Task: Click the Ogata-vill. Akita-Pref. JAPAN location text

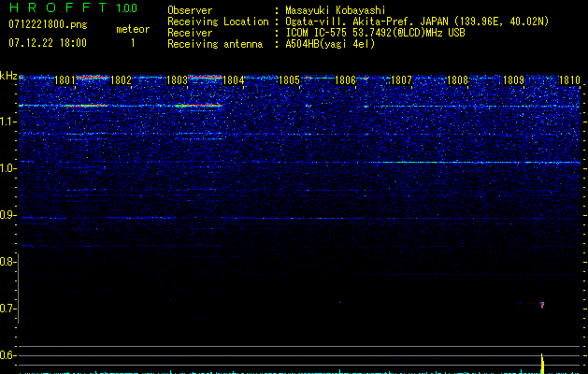Action: 417,22
